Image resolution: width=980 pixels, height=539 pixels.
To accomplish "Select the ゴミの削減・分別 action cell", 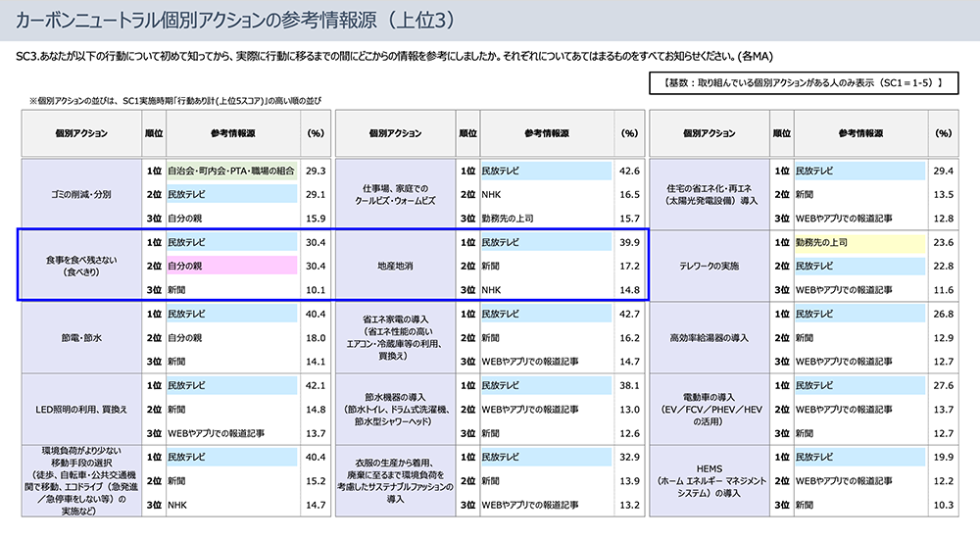I will [x=81, y=194].
